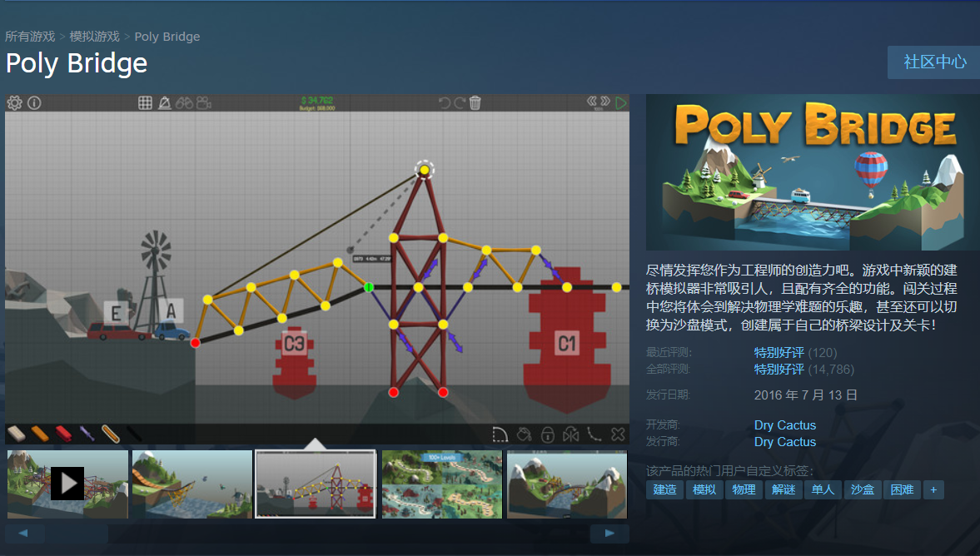Click the green split joint node on bridge

coord(369,287)
